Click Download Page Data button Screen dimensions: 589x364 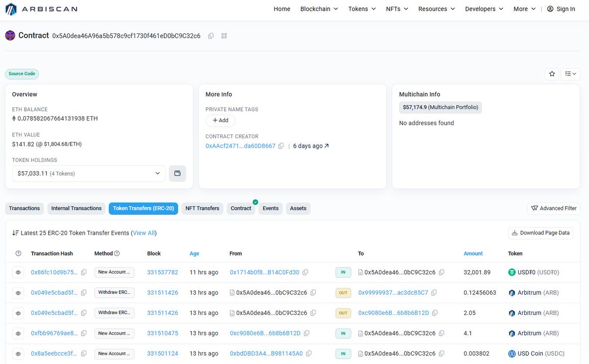[540, 233]
